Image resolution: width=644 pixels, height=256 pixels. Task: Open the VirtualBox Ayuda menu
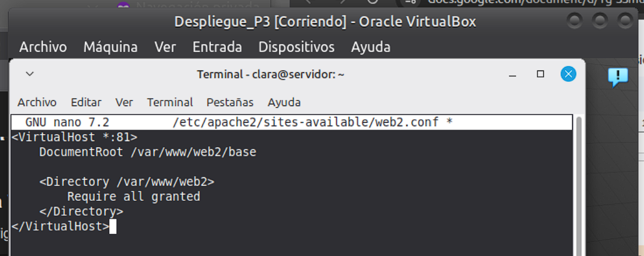click(x=371, y=47)
